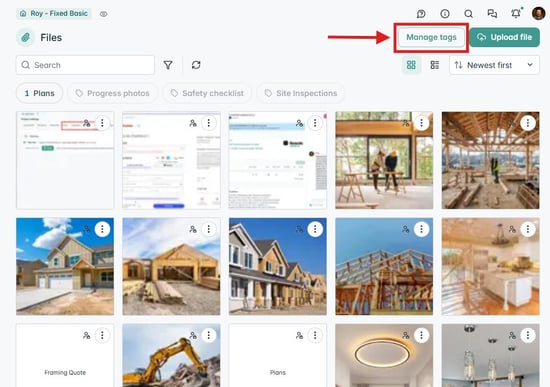Toggle the eye visibility icon beside project name
Image resolution: width=550 pixels, height=387 pixels.
coord(103,14)
